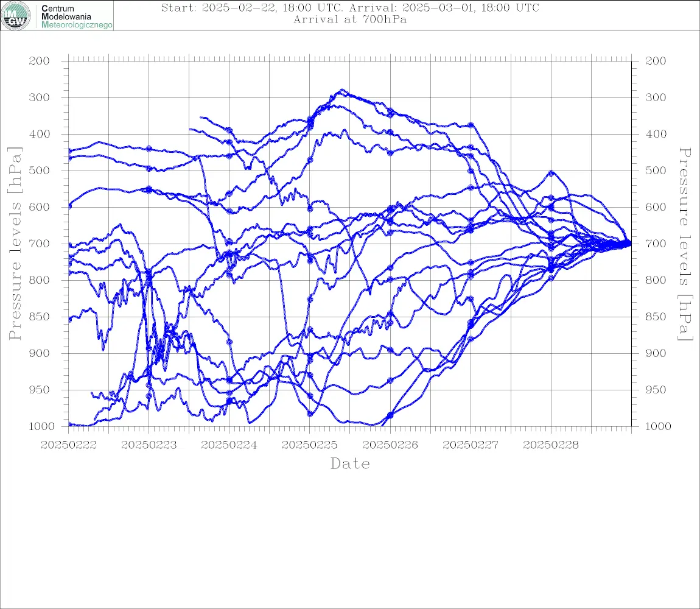This screenshot has width=700, height=609.
Task: Click the right axis 200 label
Action: tap(656, 61)
